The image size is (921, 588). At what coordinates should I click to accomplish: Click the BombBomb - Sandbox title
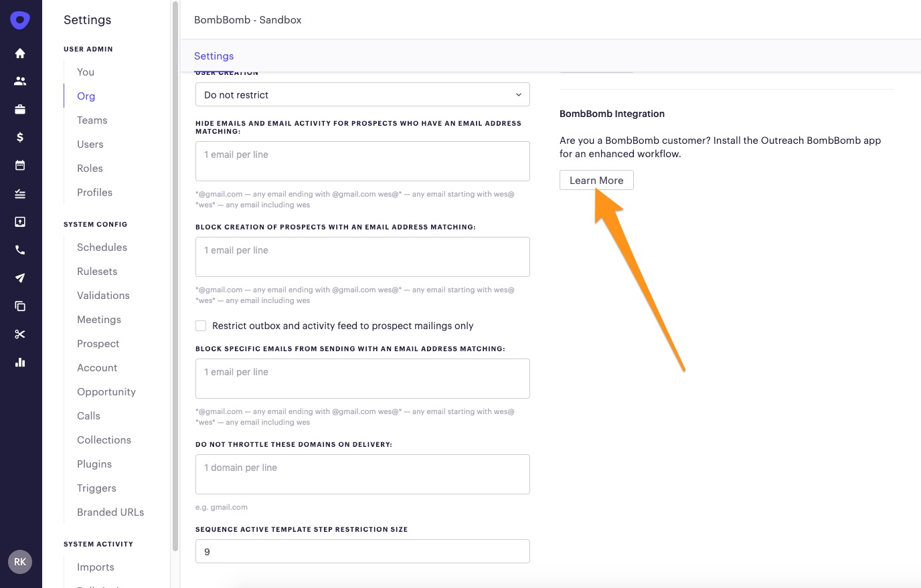click(248, 20)
